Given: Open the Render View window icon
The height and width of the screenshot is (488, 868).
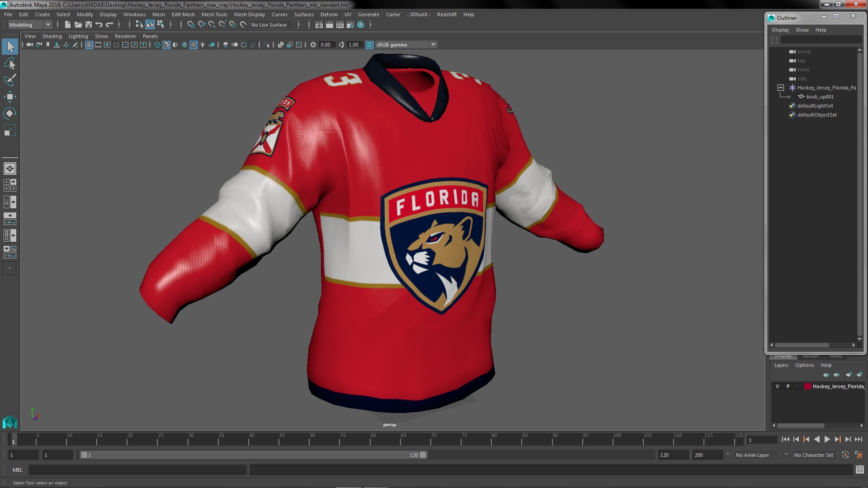Looking at the screenshot, I should click(319, 25).
